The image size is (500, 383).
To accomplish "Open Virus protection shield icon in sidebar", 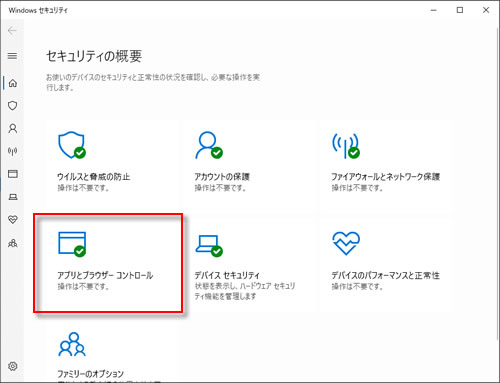I will 13,106.
